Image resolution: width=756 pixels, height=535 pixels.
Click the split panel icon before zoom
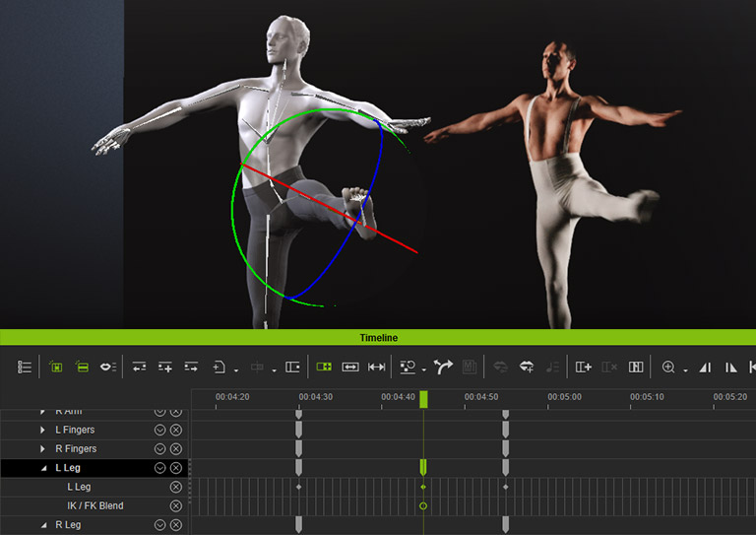(x=636, y=367)
